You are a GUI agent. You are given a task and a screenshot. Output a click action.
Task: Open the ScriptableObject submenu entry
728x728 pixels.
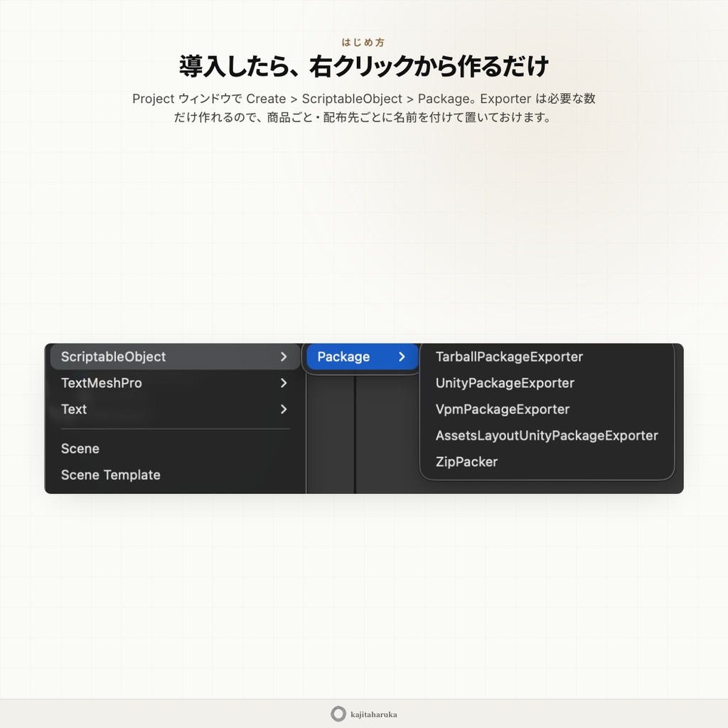click(x=175, y=357)
